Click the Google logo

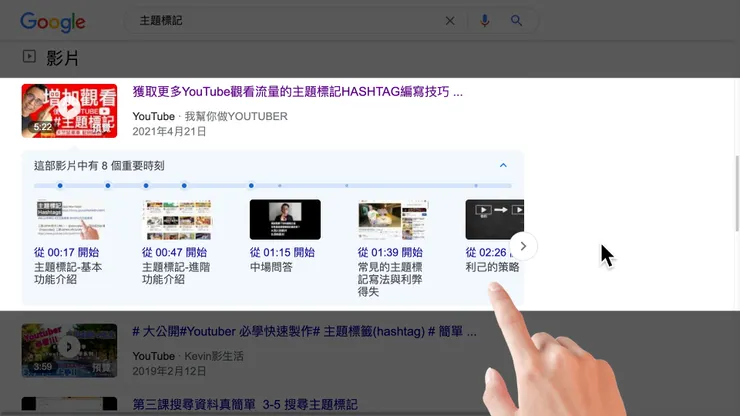point(53,22)
